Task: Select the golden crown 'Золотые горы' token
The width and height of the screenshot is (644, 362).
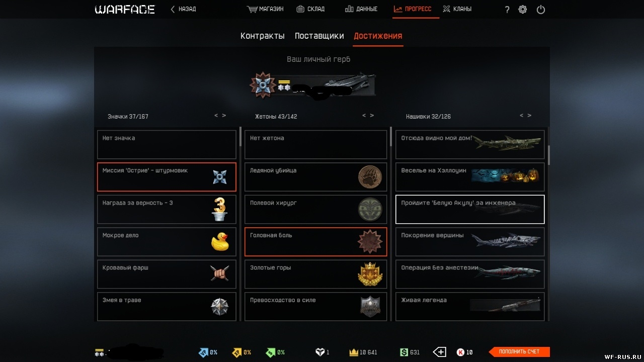Action: tap(370, 274)
